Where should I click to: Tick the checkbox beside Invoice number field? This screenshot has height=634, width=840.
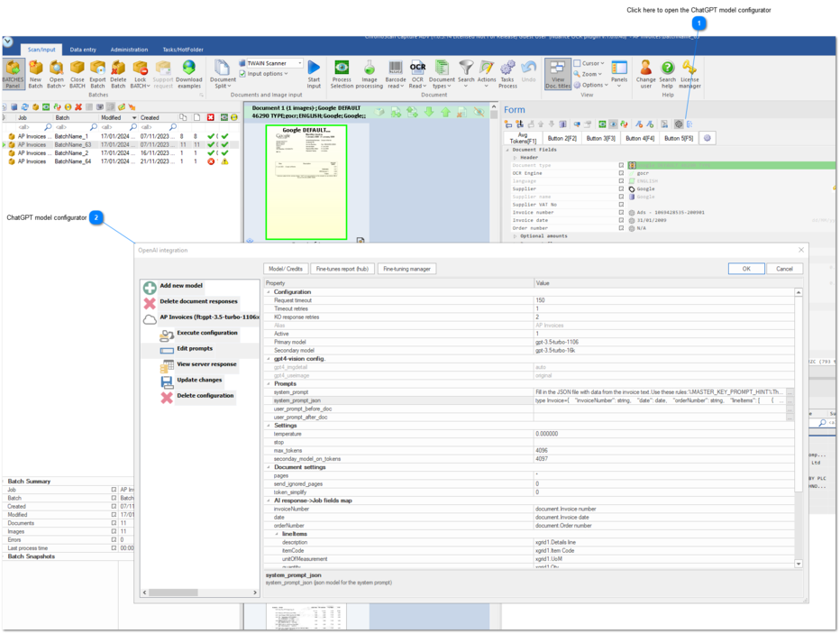[x=621, y=213]
